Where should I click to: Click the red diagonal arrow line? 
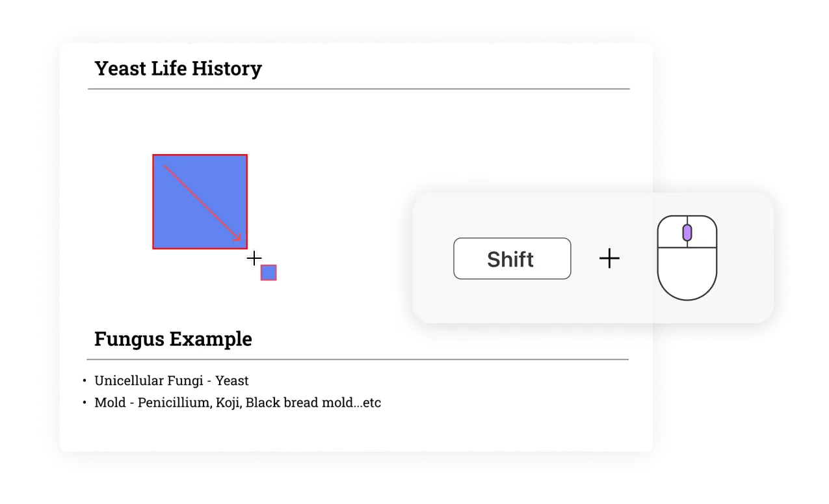(x=202, y=203)
